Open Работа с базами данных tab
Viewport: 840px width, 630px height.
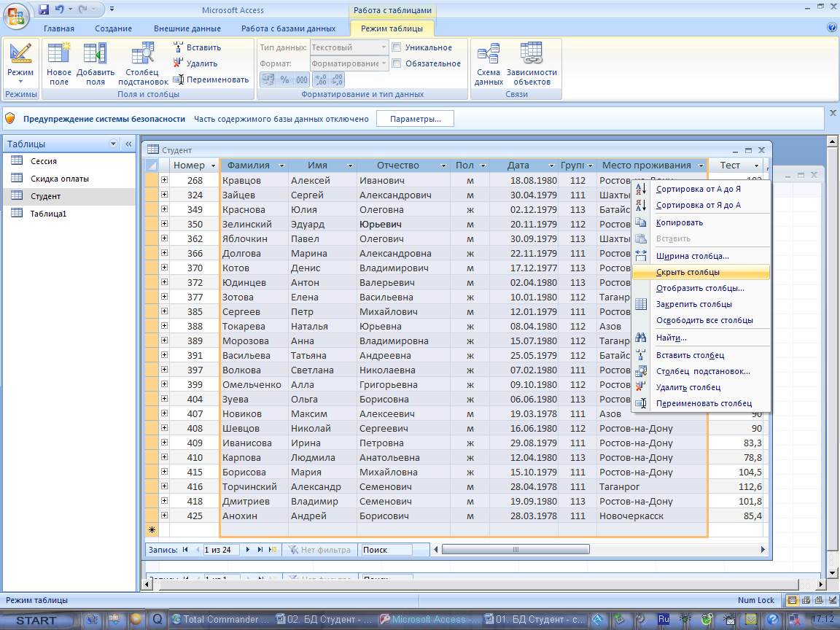tap(288, 28)
